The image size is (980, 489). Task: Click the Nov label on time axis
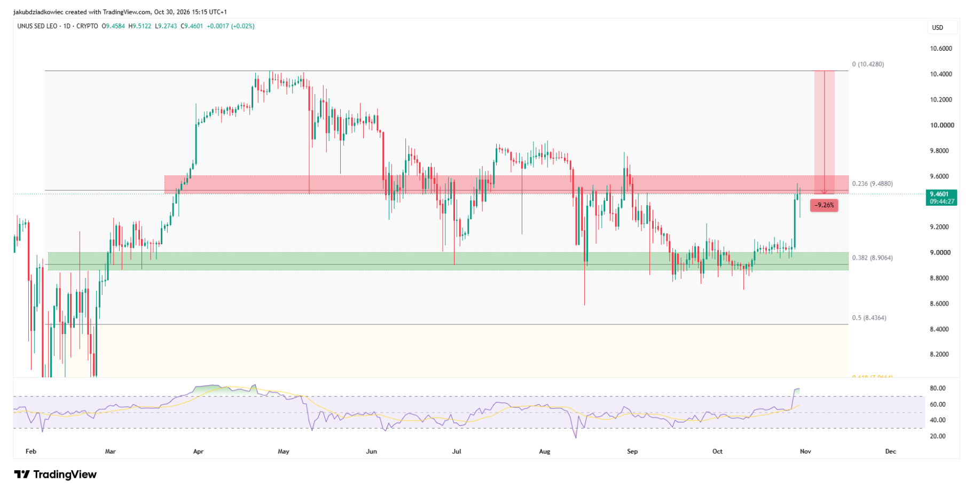pyautogui.click(x=805, y=452)
